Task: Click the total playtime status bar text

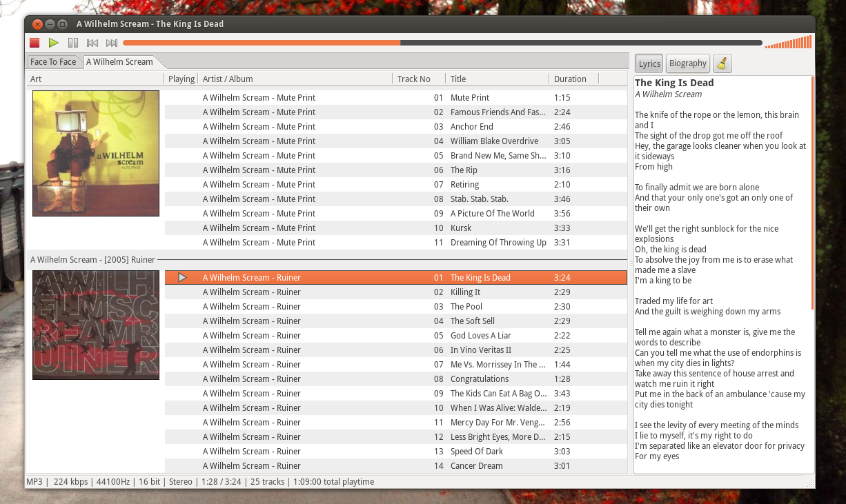Action: click(333, 482)
